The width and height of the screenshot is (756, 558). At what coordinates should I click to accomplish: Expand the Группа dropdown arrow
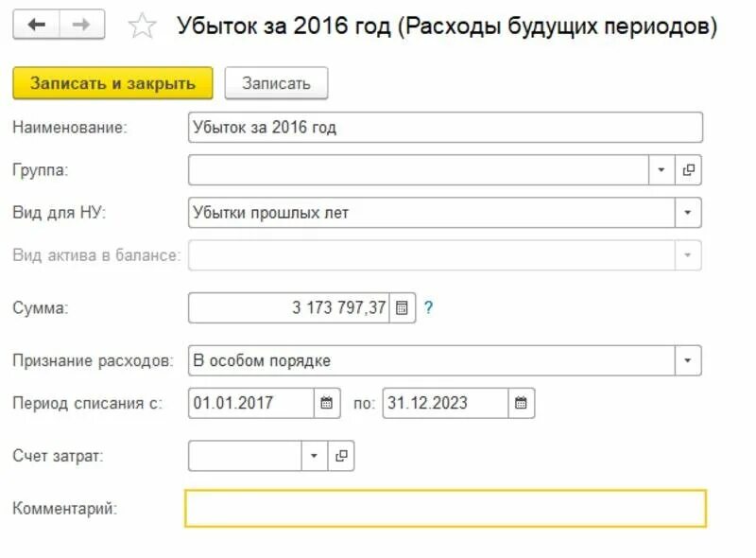661,170
